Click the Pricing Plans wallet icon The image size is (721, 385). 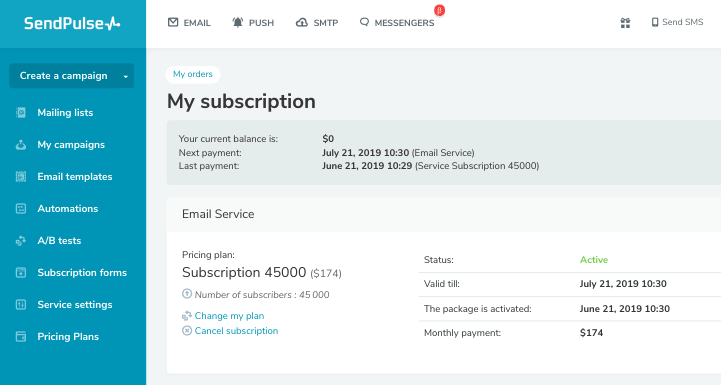tap(21, 337)
